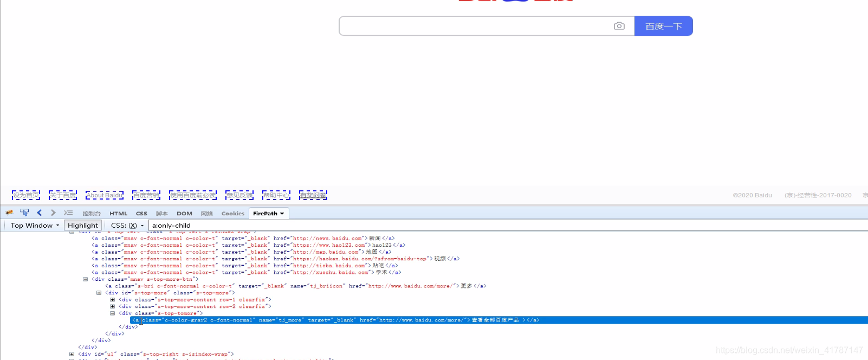Switch to the 网络 tab
Viewport: 868px width, 360px height.
click(207, 214)
